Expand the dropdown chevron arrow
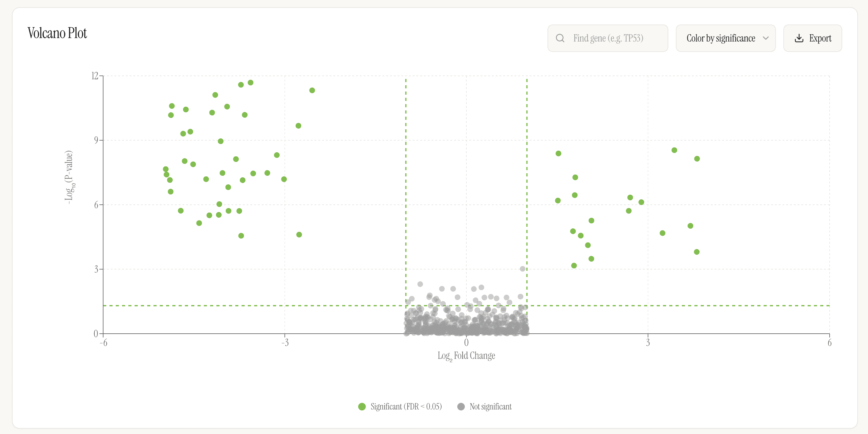The height and width of the screenshot is (434, 868). click(x=765, y=38)
